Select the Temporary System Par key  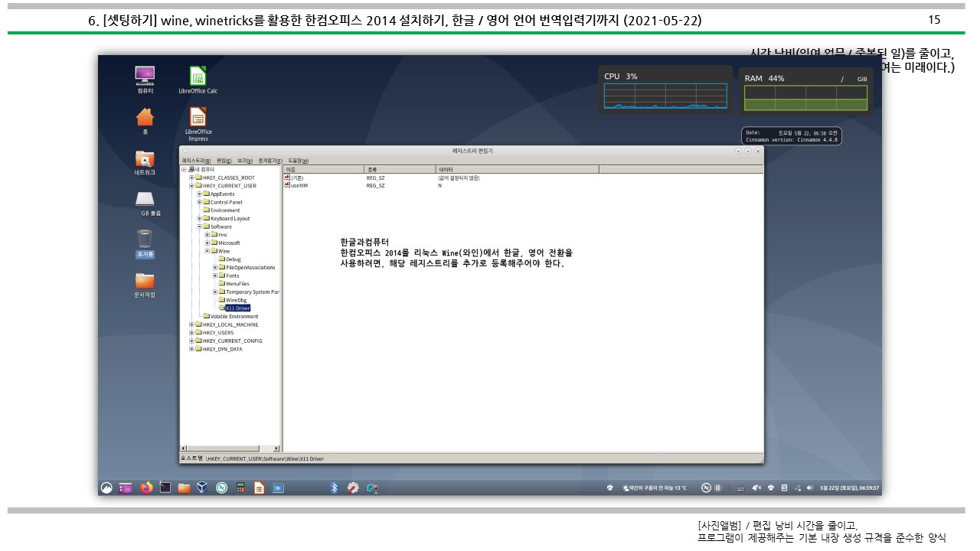253,292
